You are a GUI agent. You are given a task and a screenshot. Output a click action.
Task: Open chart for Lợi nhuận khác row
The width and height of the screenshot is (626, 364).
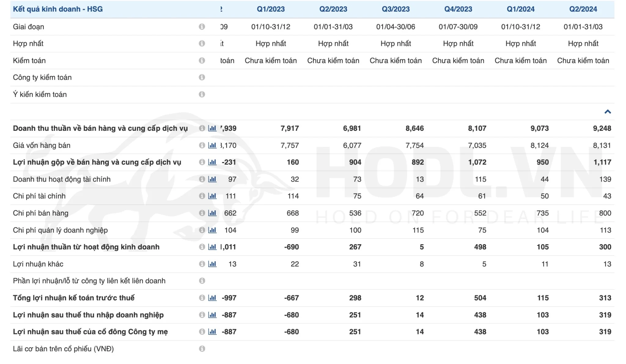click(212, 264)
